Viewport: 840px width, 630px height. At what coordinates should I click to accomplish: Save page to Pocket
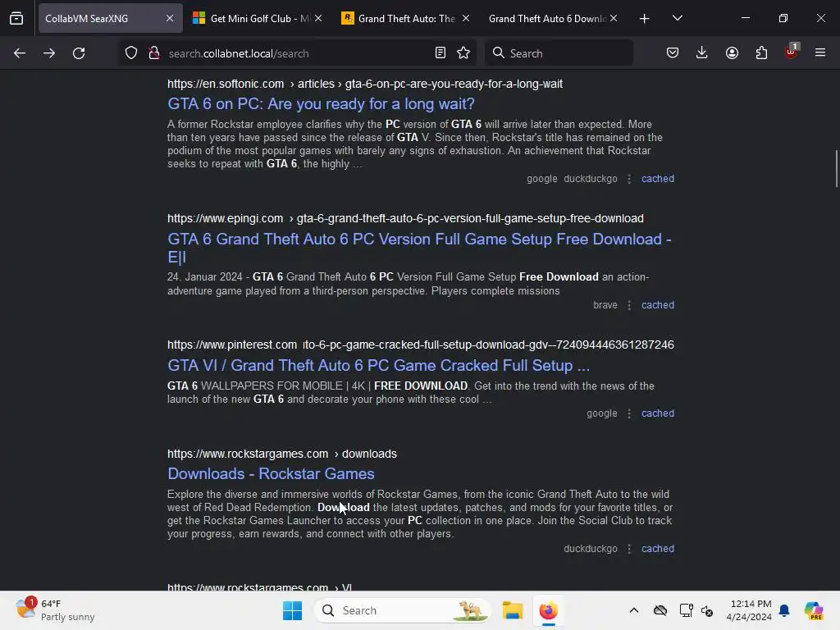coord(673,53)
